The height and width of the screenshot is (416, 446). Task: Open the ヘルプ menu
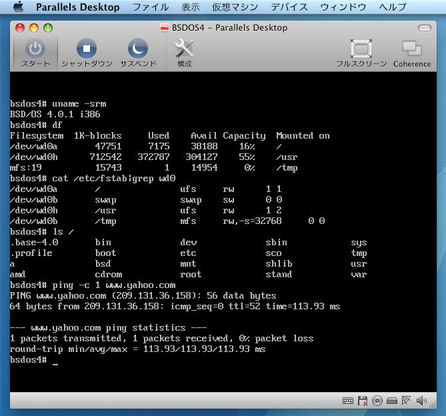click(x=393, y=7)
